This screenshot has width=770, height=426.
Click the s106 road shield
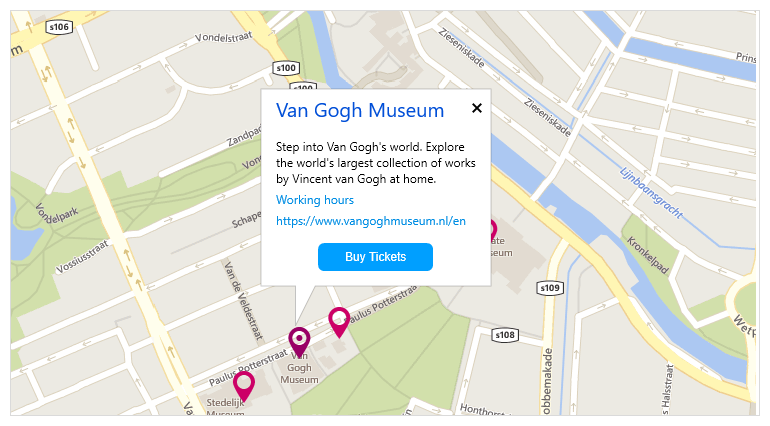[59, 27]
